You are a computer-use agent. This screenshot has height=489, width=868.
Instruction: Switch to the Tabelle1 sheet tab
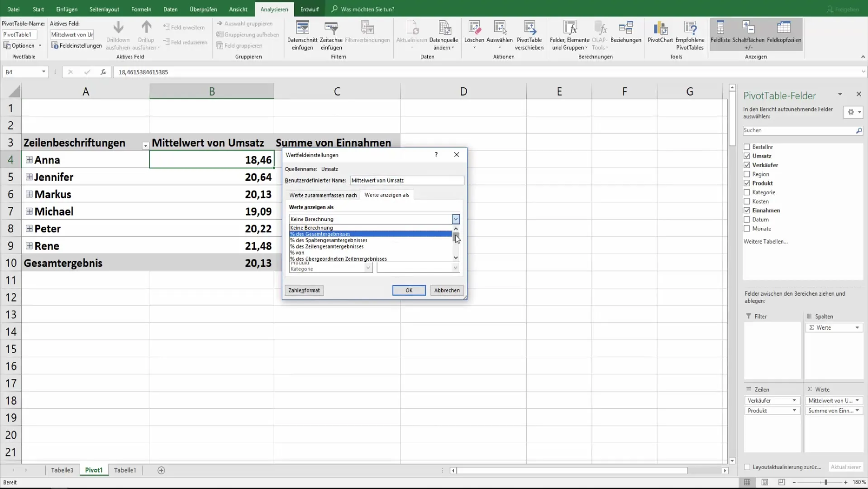tap(125, 470)
